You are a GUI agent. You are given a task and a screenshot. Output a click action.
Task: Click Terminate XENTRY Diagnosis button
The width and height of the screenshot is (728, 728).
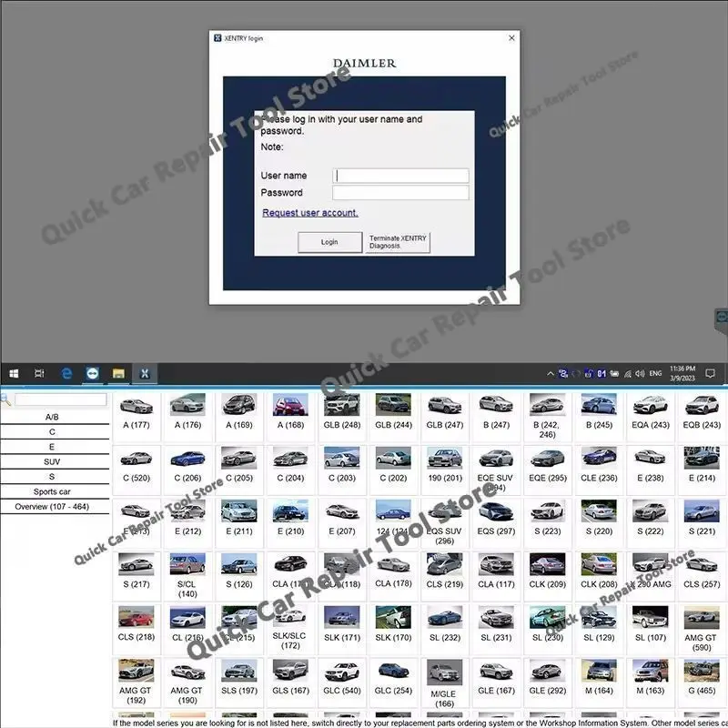[x=398, y=242]
